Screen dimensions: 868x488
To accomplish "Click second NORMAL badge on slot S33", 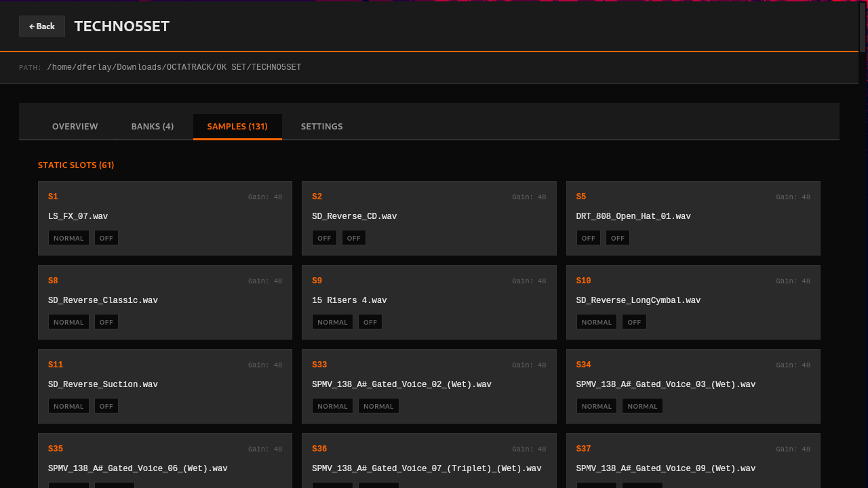I will 378,406.
